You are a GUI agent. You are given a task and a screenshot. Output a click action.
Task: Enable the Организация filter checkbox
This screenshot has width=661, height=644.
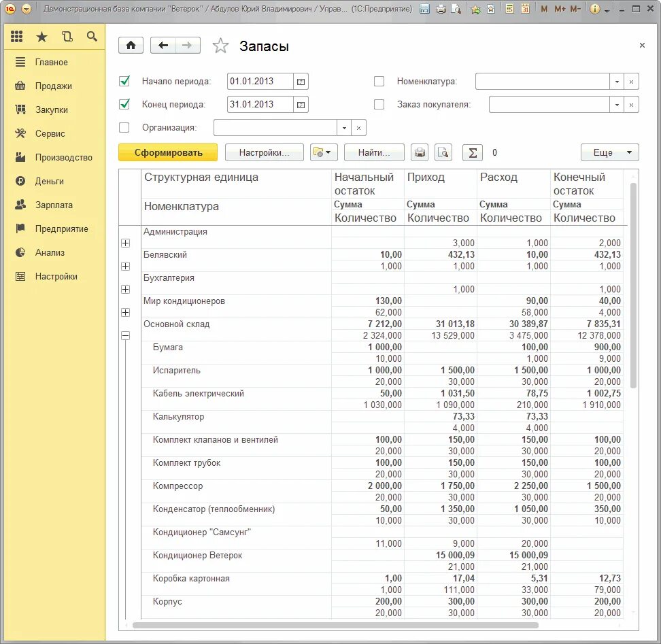124,127
